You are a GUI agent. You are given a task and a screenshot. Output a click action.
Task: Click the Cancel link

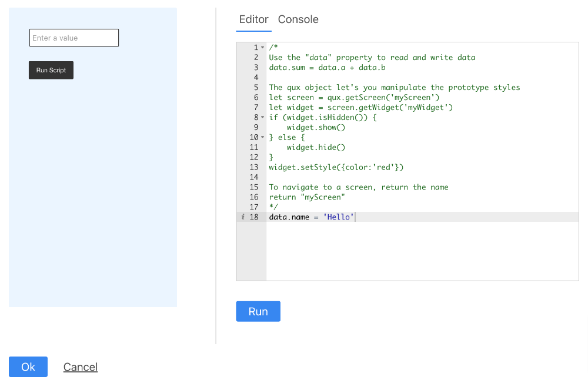[x=81, y=367]
